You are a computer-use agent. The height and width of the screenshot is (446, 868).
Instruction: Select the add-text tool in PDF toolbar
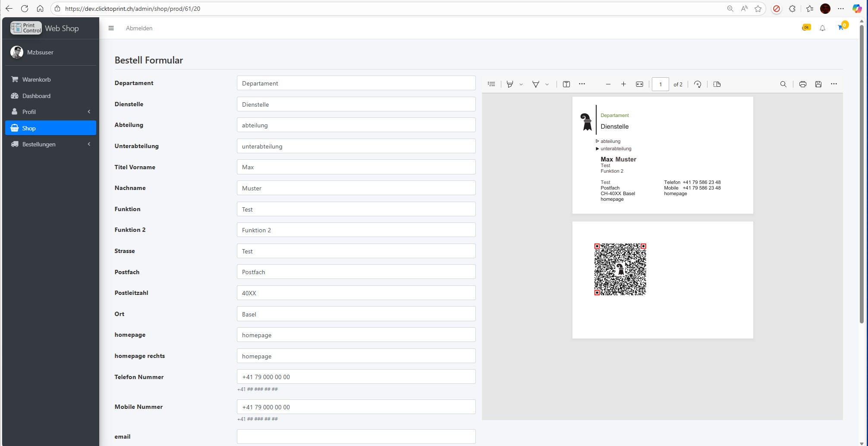click(x=566, y=84)
